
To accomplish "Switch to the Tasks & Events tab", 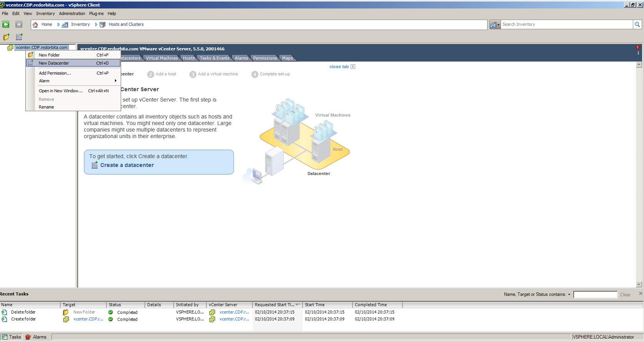I will [x=215, y=58].
